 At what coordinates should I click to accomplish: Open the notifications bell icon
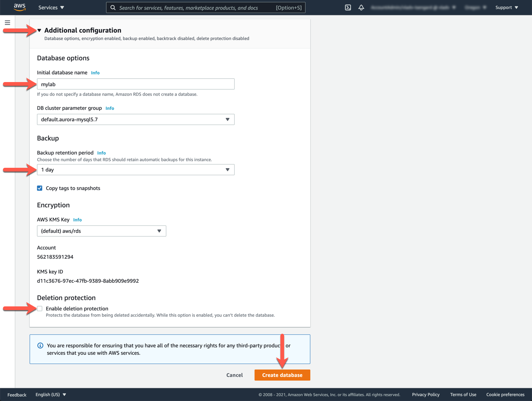click(x=361, y=7)
